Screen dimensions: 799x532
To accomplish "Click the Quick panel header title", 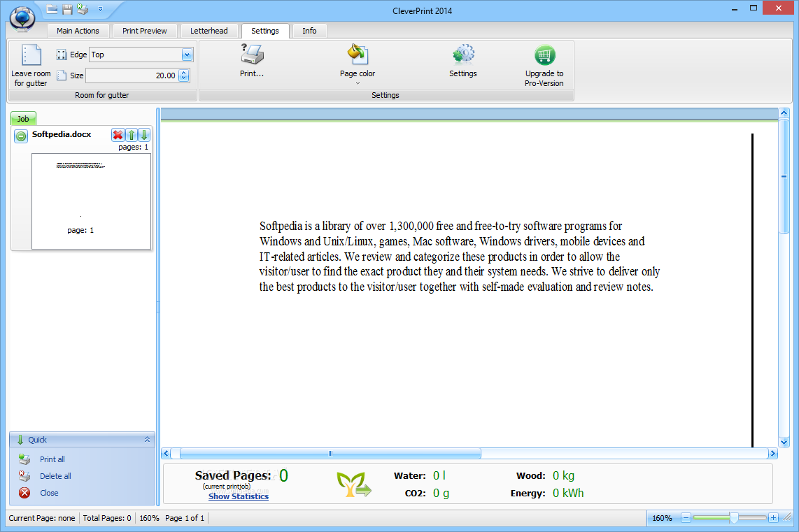I will pos(37,440).
